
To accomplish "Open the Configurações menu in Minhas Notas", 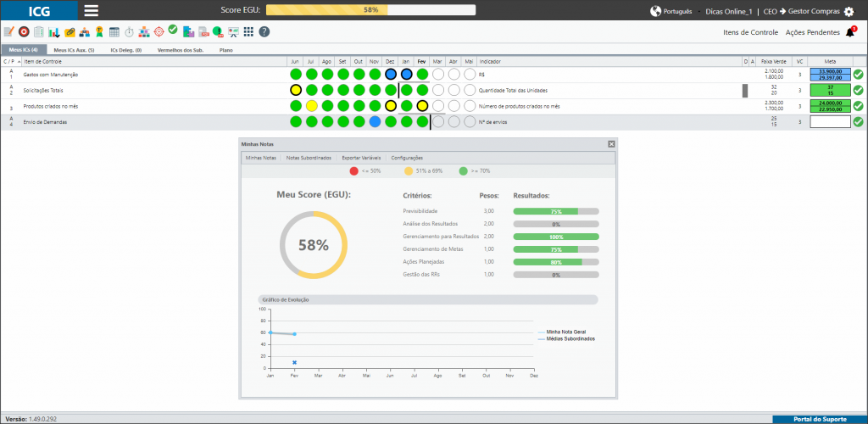I will 407,158.
